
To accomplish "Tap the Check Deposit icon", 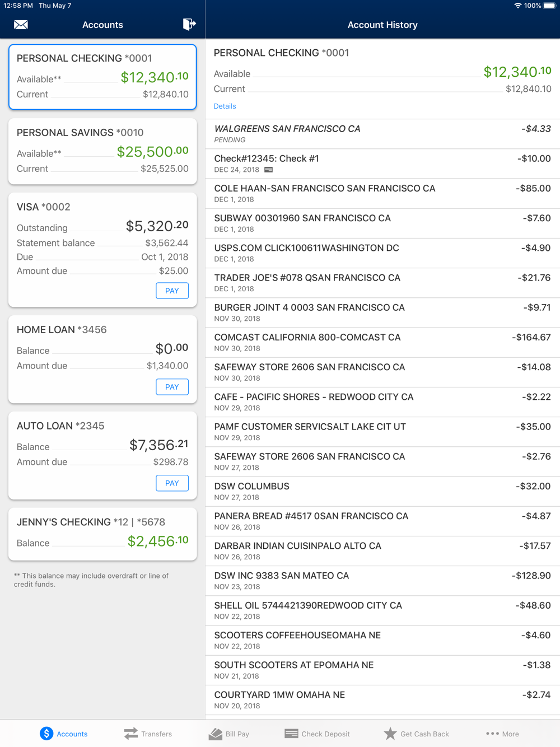I will pos(291,734).
